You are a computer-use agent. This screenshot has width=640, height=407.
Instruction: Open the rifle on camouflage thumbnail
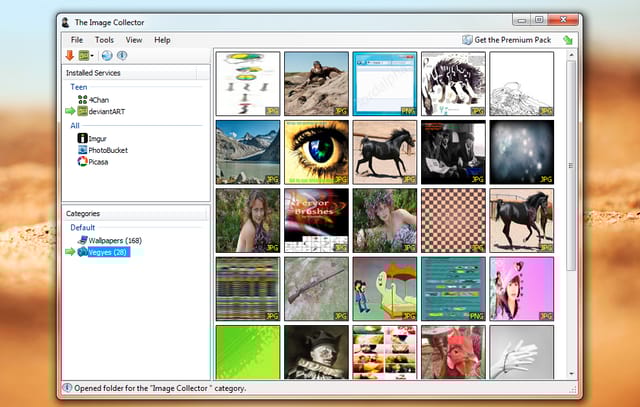(316, 289)
